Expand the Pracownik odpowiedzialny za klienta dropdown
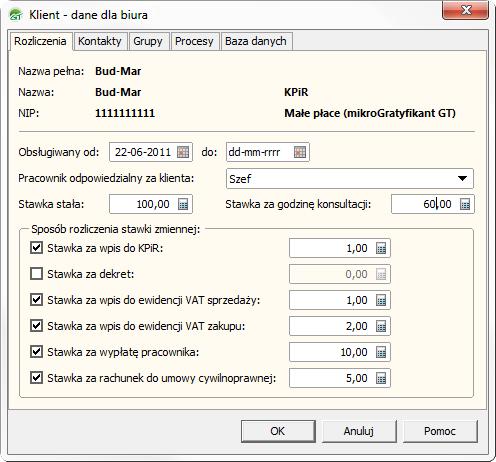This screenshot has height=462, width=496. (462, 179)
